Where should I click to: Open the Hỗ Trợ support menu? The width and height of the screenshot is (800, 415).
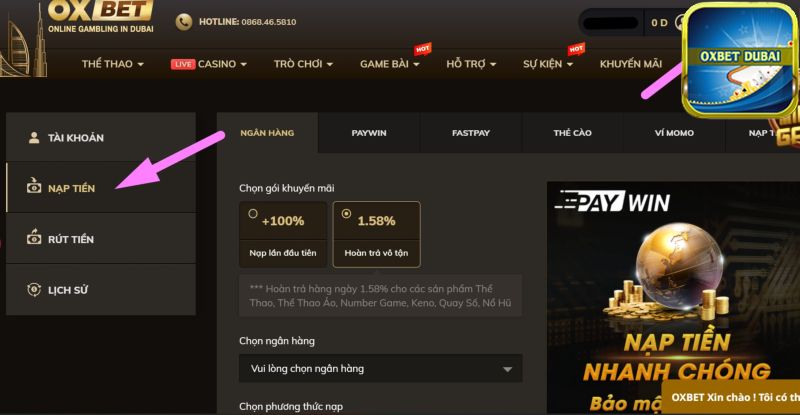click(471, 64)
